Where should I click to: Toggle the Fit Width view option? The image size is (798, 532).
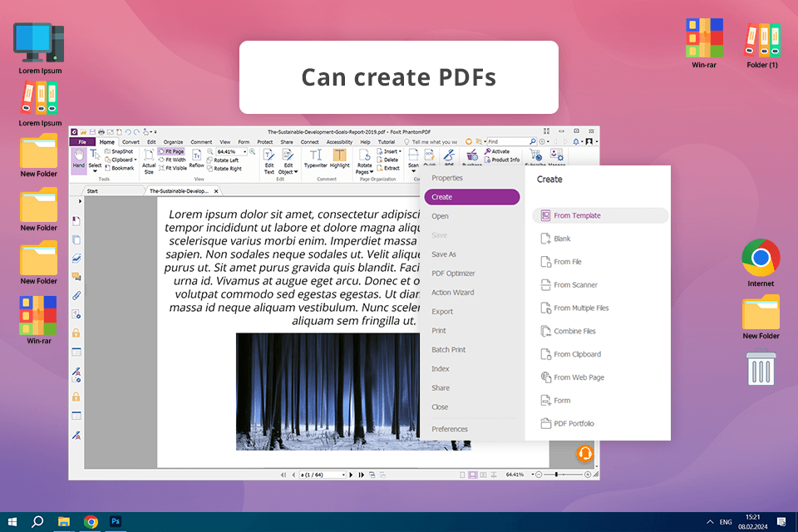coord(171,160)
